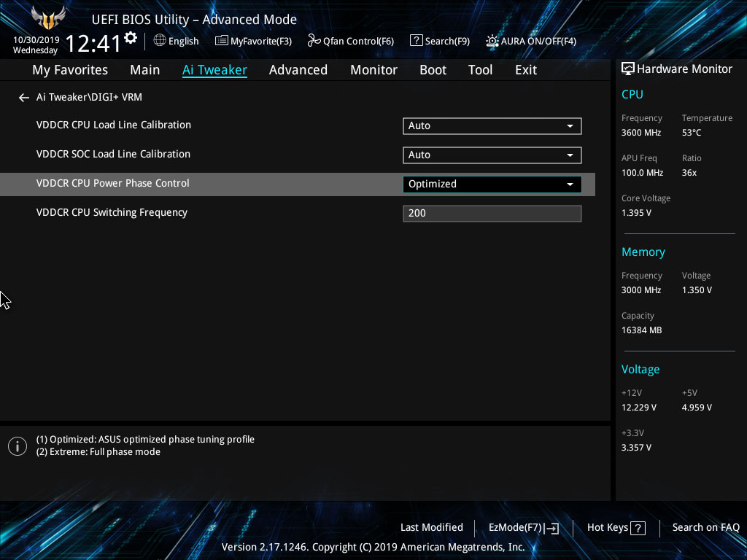747x560 pixels.
Task: Open the Advanced tab
Action: pyautogui.click(x=298, y=70)
